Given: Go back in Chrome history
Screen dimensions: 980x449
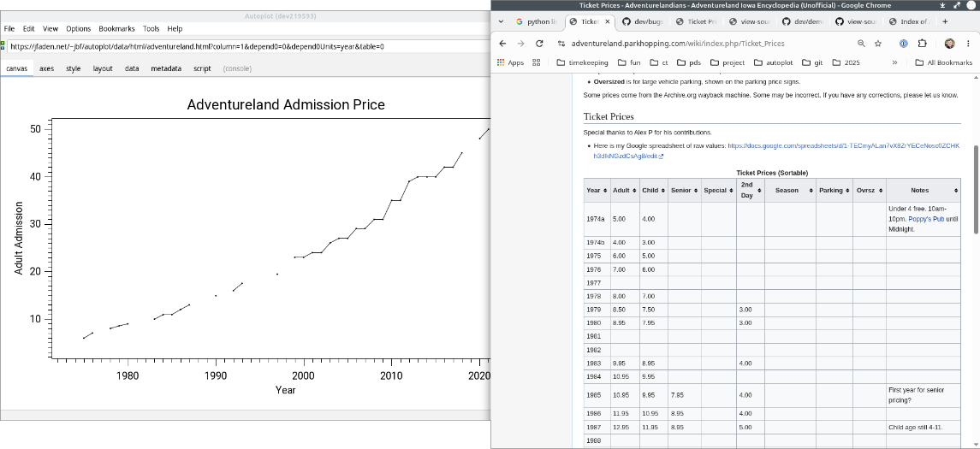Looking at the screenshot, I should coord(502,44).
